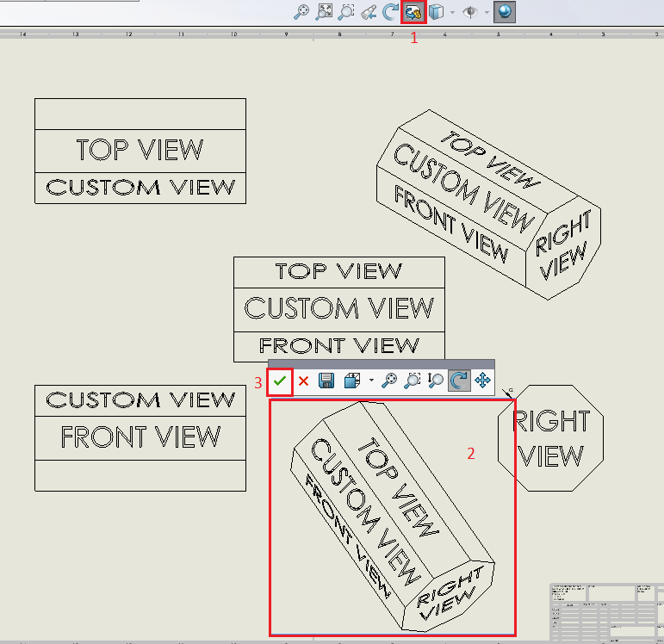The width and height of the screenshot is (664, 644).
Task: Click the gray title bar of popup toolbar
Action: pyautogui.click(x=382, y=364)
